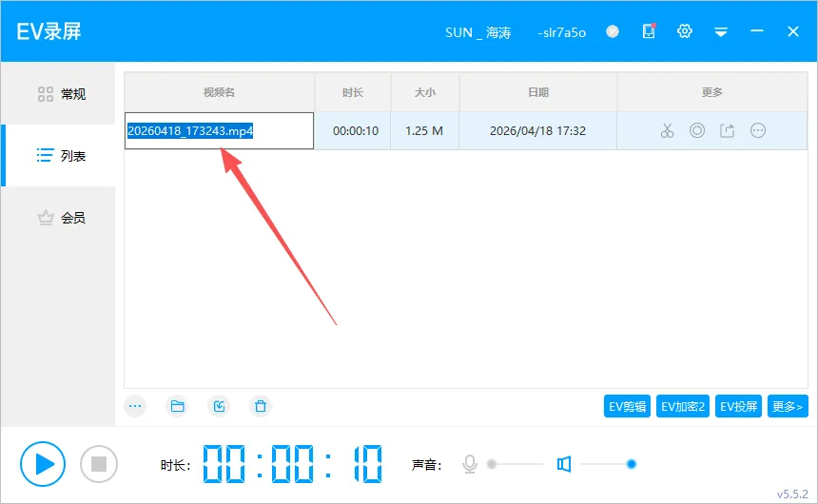Sort by the 时长 column header
This screenshot has width=818, height=504.
tap(353, 92)
